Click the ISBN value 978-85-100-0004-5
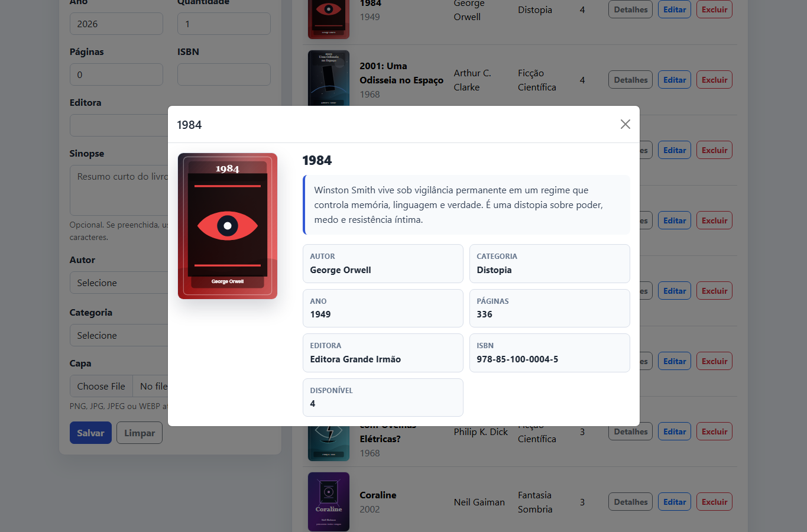Viewport: 807px width, 532px height. [517, 359]
